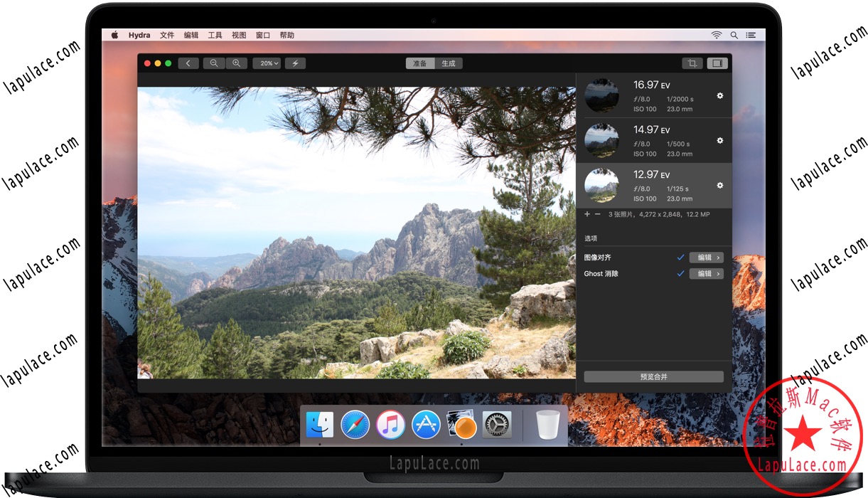Toggle the checkmark next to Ghost 消除
The height and width of the screenshot is (498, 868).
click(680, 273)
